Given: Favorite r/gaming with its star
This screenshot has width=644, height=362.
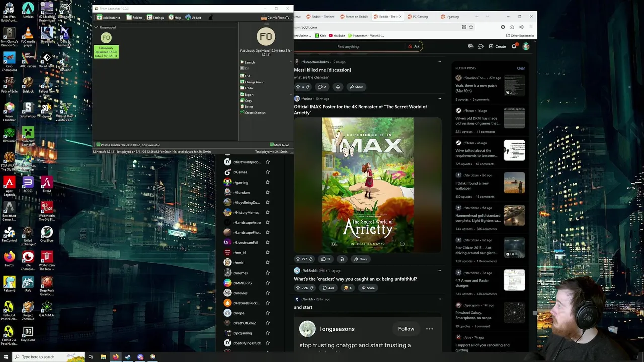Looking at the screenshot, I should coord(268,182).
